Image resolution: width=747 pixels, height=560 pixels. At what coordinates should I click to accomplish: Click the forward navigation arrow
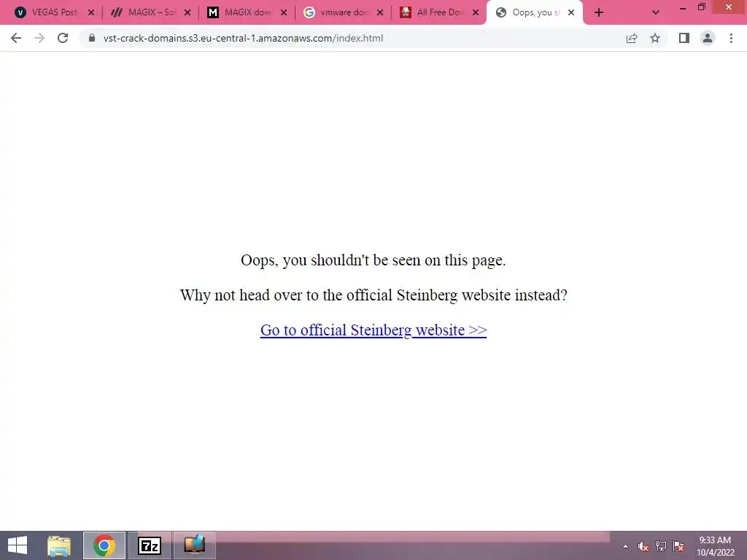pyautogui.click(x=39, y=38)
